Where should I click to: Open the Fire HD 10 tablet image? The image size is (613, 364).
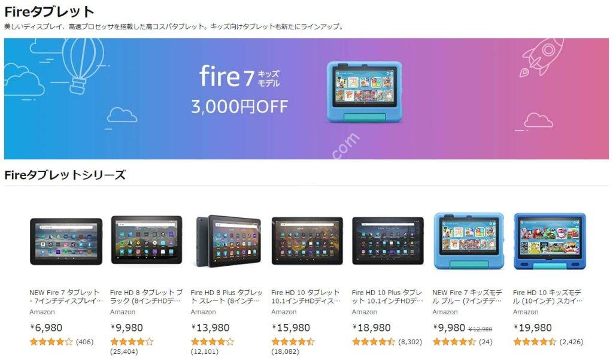tap(307, 241)
